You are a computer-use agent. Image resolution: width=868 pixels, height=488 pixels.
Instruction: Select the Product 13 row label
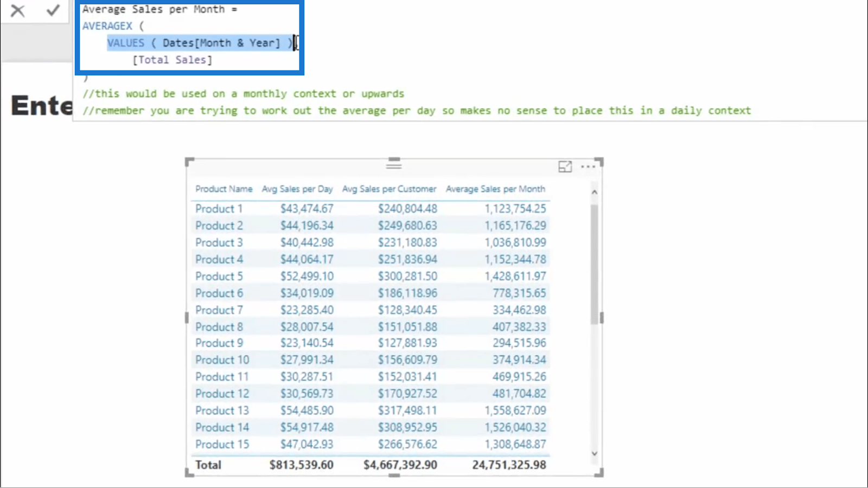click(222, 410)
